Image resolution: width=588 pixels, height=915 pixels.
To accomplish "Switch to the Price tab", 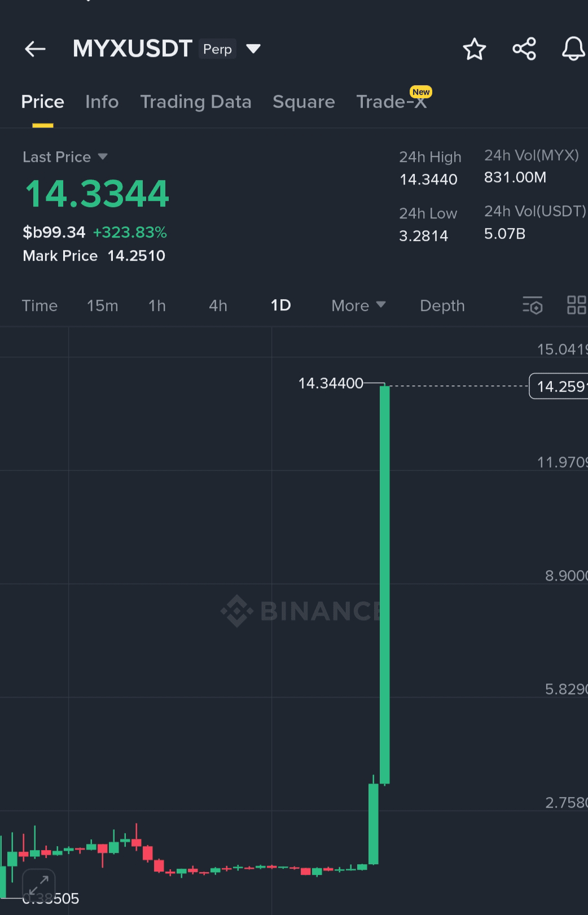I will 42,102.
